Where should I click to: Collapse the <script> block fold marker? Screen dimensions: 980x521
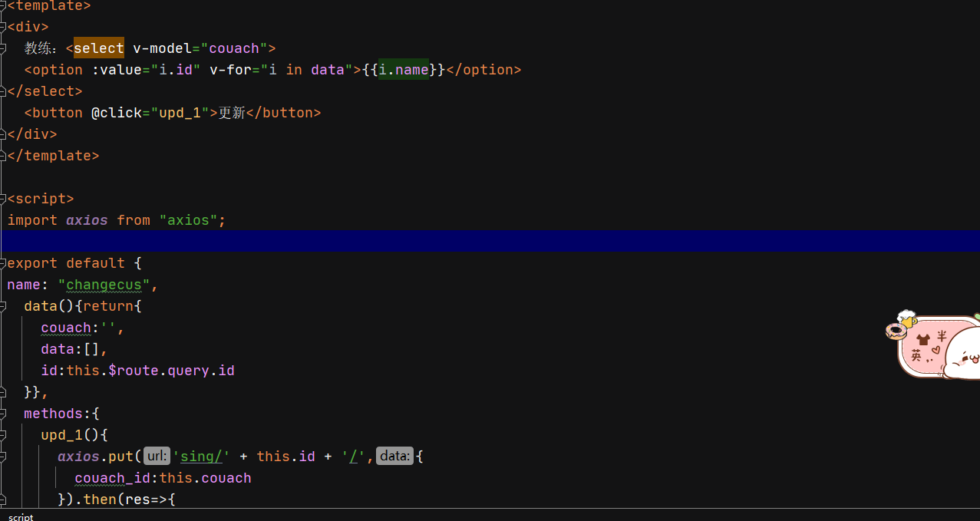3,199
